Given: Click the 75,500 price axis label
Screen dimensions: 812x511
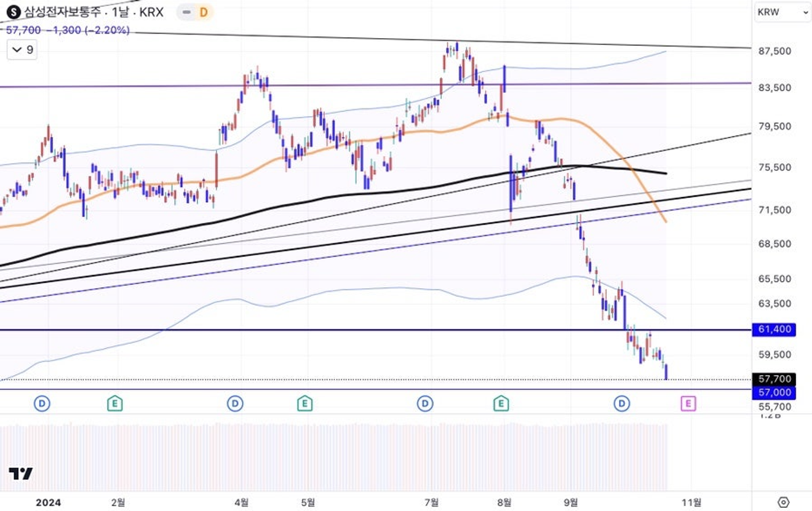Looking at the screenshot, I should click(x=775, y=167).
